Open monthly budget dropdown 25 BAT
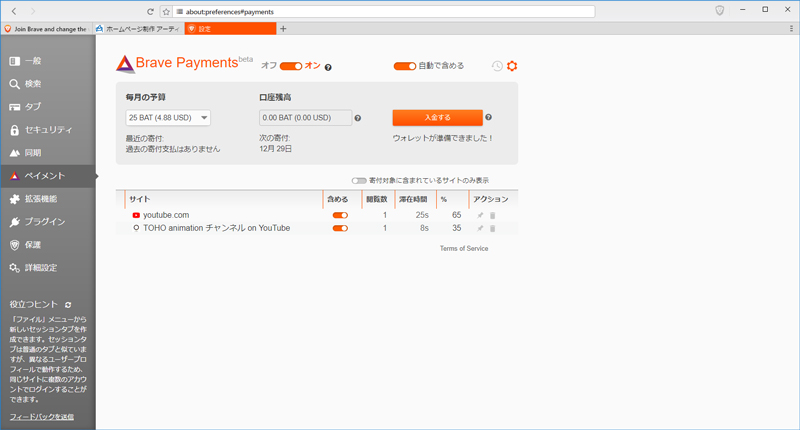 [168, 118]
